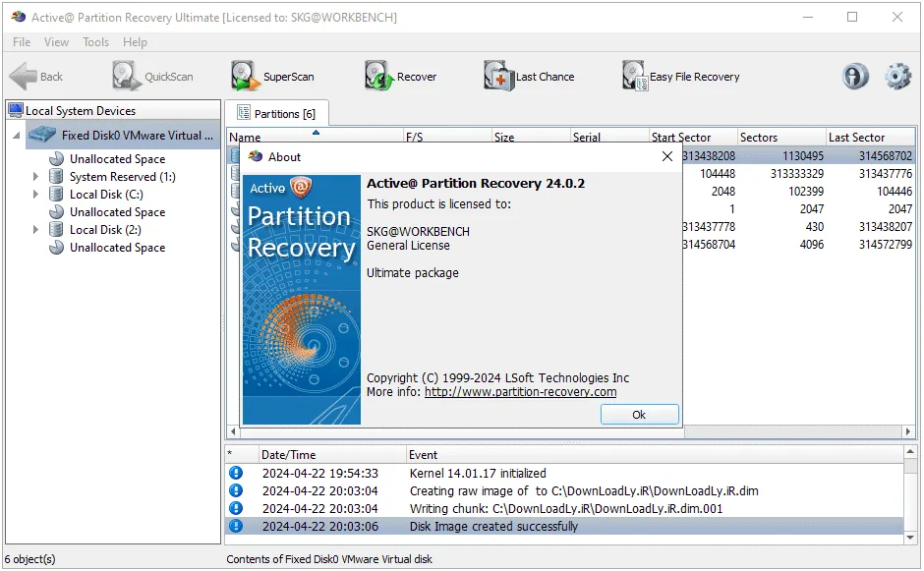Click the Local Disk (2:) volume icon
This screenshot has width=924, height=571.
click(57, 230)
